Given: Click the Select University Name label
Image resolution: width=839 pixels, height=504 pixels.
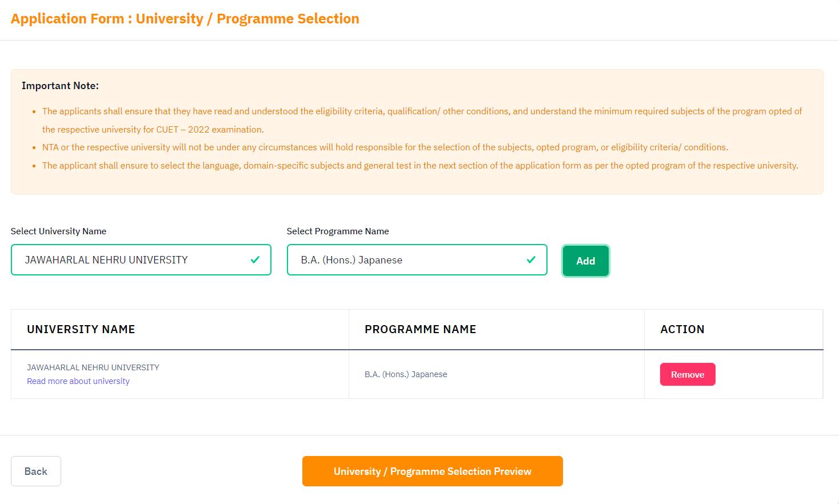Looking at the screenshot, I should coord(58,231).
